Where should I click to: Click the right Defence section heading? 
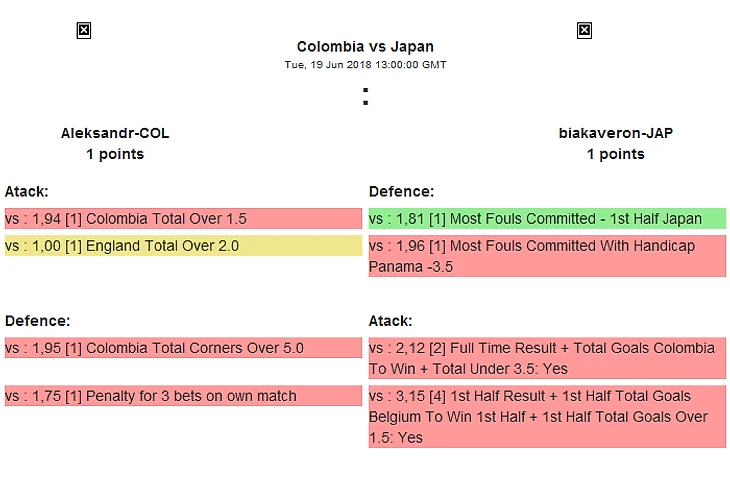(x=401, y=191)
